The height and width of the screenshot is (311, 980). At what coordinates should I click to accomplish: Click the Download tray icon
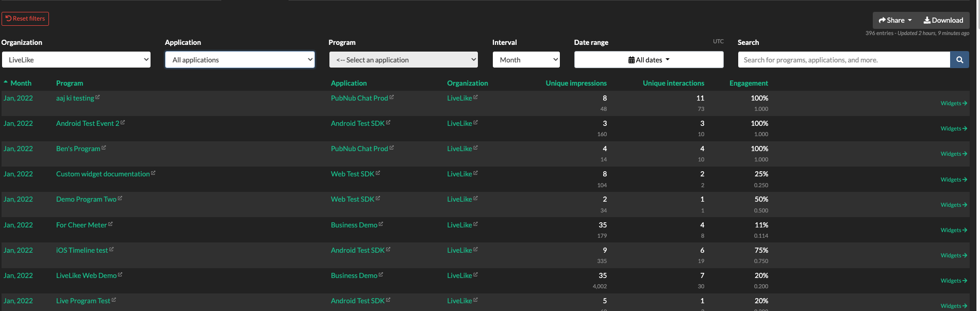pos(927,20)
